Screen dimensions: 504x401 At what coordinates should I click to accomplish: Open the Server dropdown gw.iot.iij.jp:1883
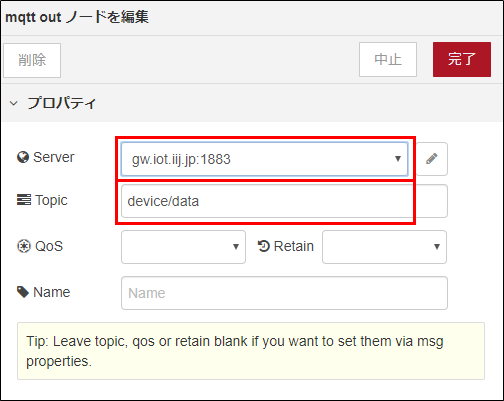point(264,159)
